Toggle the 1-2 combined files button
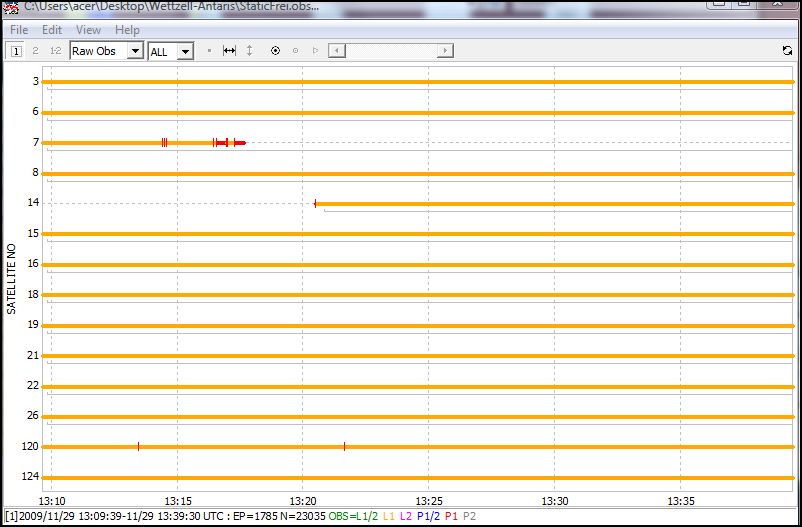 click(56, 51)
